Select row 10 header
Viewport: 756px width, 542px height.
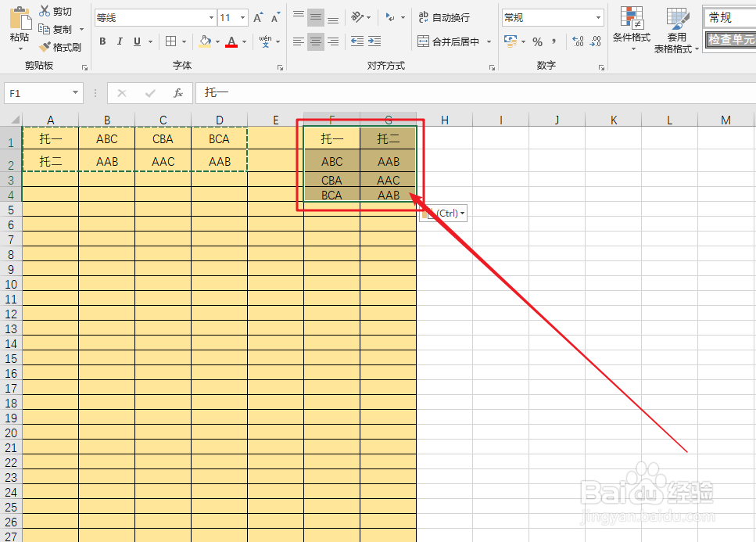(x=11, y=284)
